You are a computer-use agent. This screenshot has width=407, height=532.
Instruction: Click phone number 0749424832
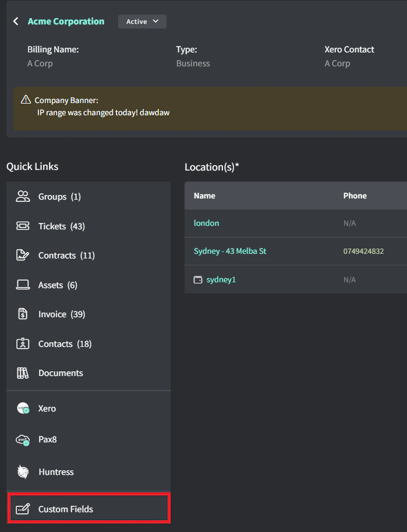363,251
